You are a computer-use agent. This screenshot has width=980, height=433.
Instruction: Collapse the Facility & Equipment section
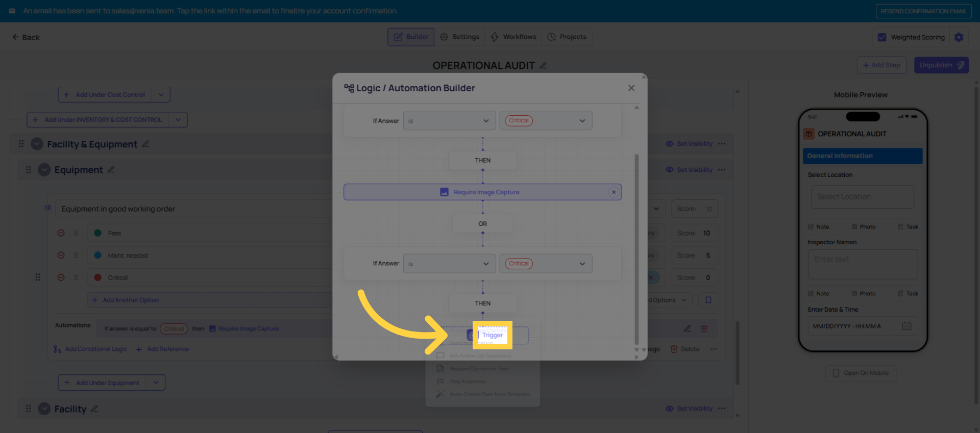click(x=37, y=144)
